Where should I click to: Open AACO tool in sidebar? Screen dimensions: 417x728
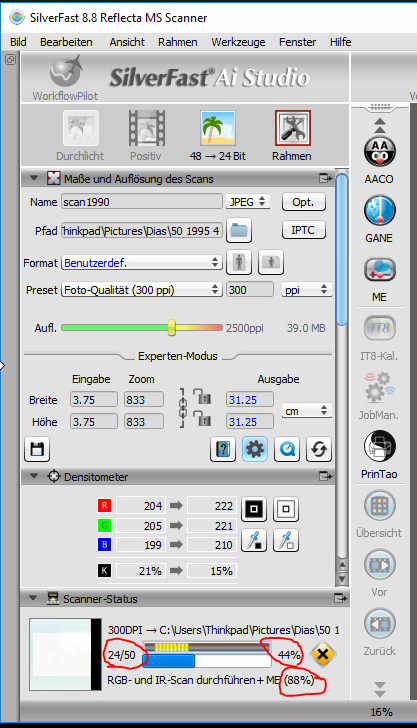[379, 153]
